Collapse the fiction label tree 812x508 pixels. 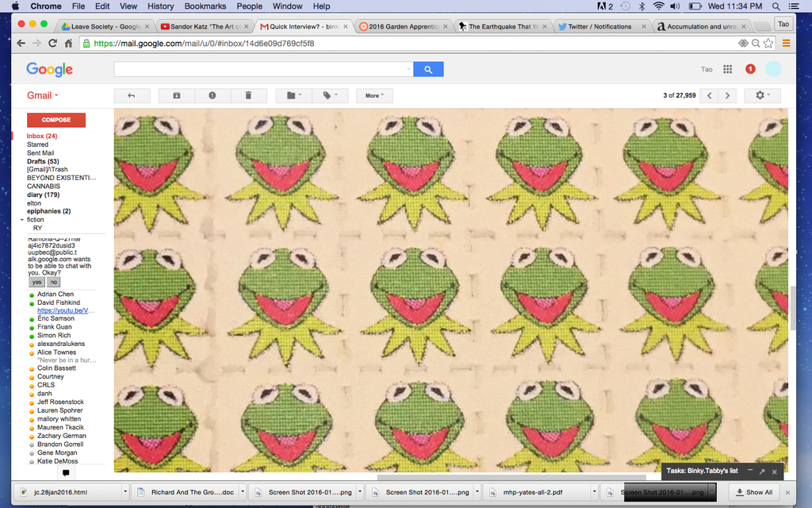(x=22, y=220)
